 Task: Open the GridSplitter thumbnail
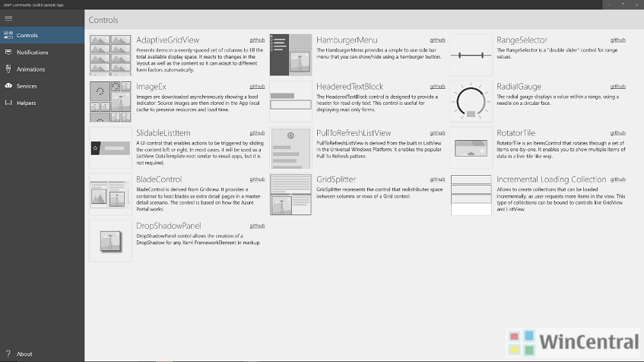click(x=290, y=195)
